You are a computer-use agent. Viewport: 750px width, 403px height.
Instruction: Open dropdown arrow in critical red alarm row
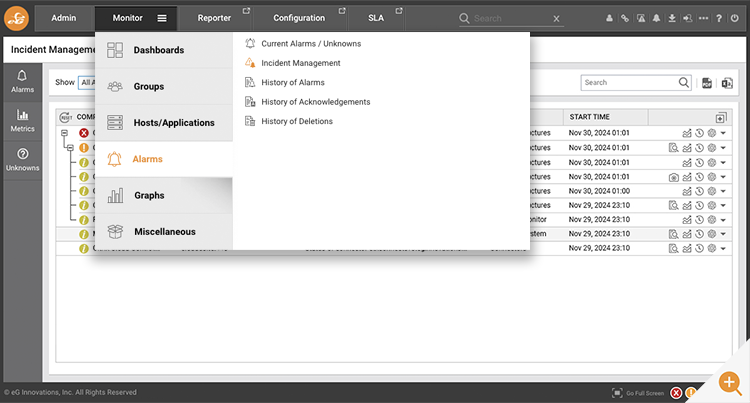[723, 133]
